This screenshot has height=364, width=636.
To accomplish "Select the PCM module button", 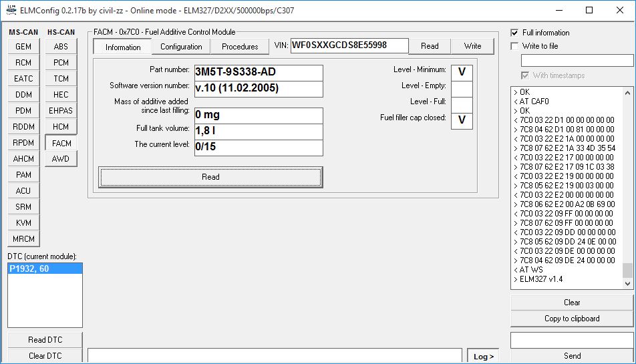I will pyautogui.click(x=61, y=63).
